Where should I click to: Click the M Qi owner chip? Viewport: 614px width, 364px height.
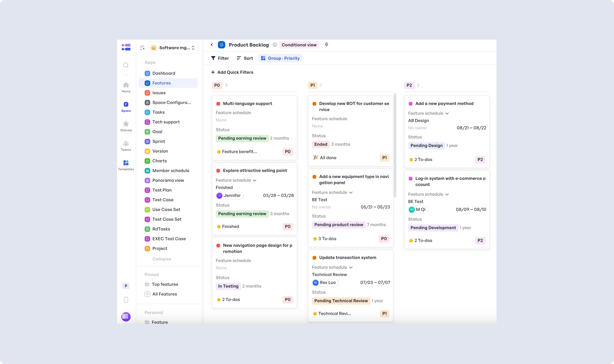coord(418,210)
